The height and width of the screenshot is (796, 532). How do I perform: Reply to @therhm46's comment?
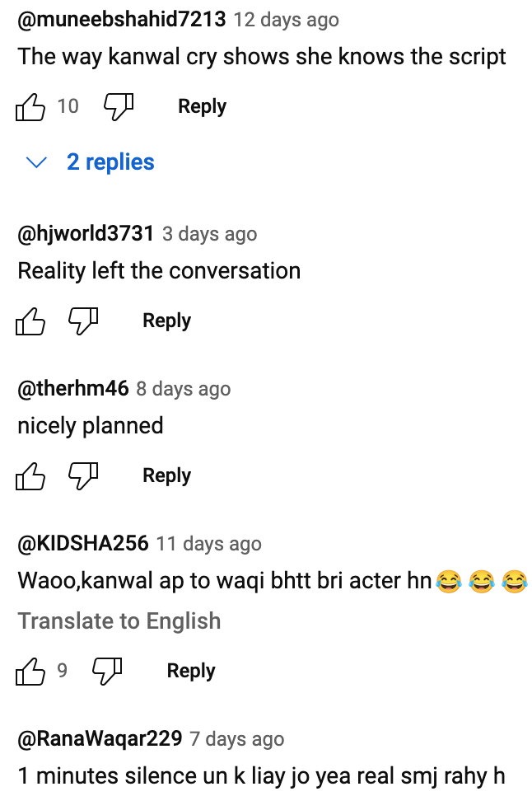(x=167, y=475)
